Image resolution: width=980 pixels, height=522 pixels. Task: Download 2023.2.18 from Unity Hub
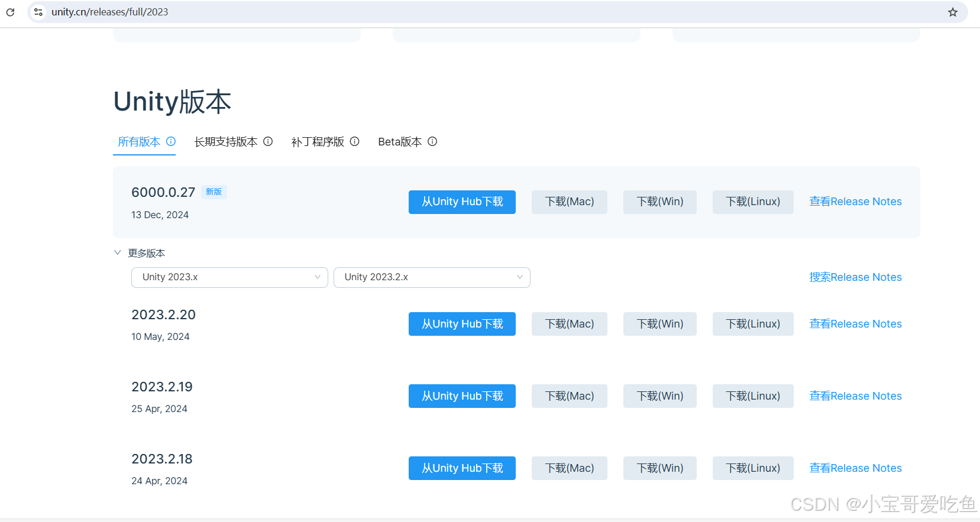point(462,468)
